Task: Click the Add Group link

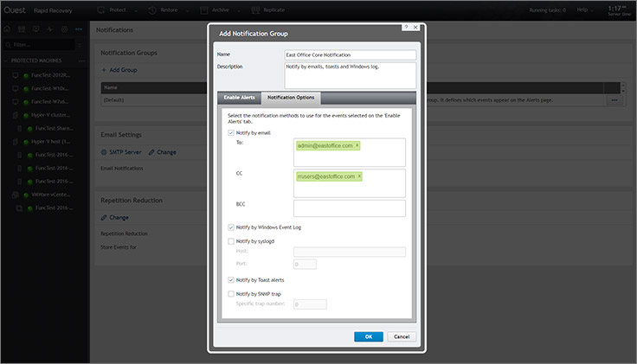Action: coord(123,70)
